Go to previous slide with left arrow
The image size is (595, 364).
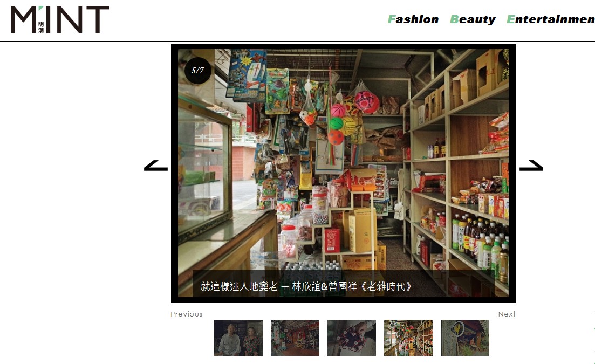[x=155, y=166]
